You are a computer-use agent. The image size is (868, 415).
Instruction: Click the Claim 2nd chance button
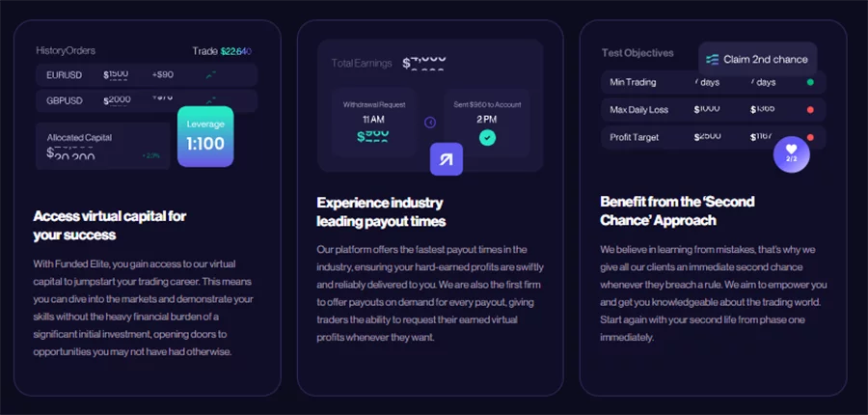pos(758,59)
